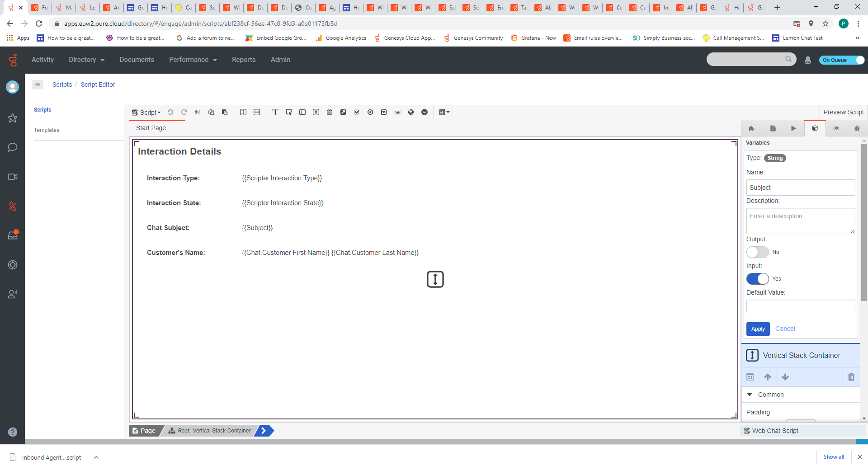
Task: Open the favorites star in the sidebar
Action: click(x=13, y=118)
